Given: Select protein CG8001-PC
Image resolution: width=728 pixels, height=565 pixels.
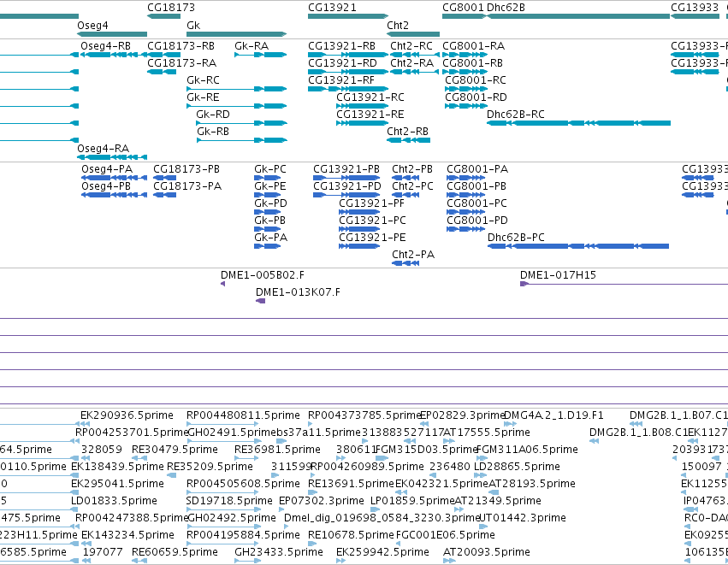Looking at the screenshot, I should 465,213.
